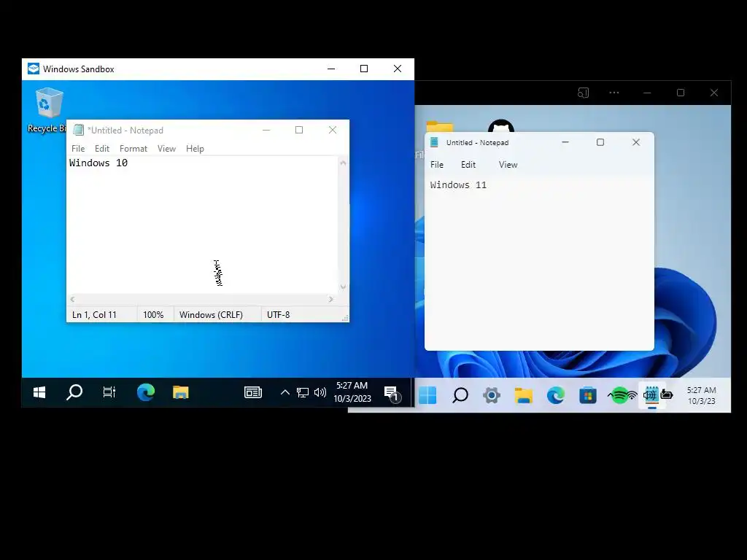Launch Edge from Windows 11 taskbar

[x=555, y=395]
